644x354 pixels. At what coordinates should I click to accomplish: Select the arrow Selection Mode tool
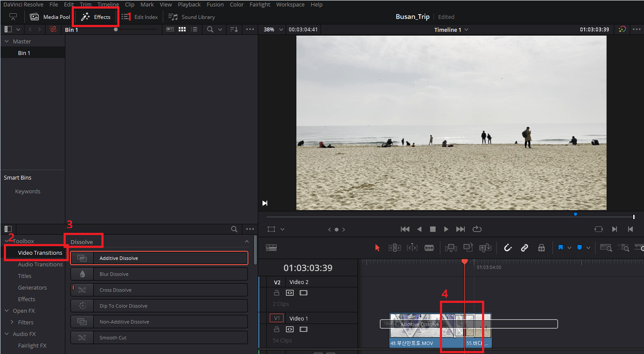click(378, 248)
